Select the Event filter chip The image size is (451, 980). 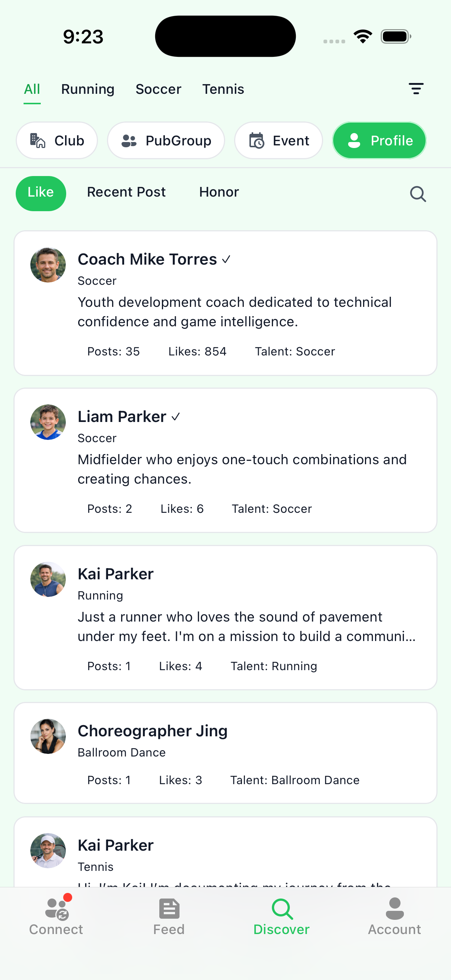pyautogui.click(x=279, y=141)
